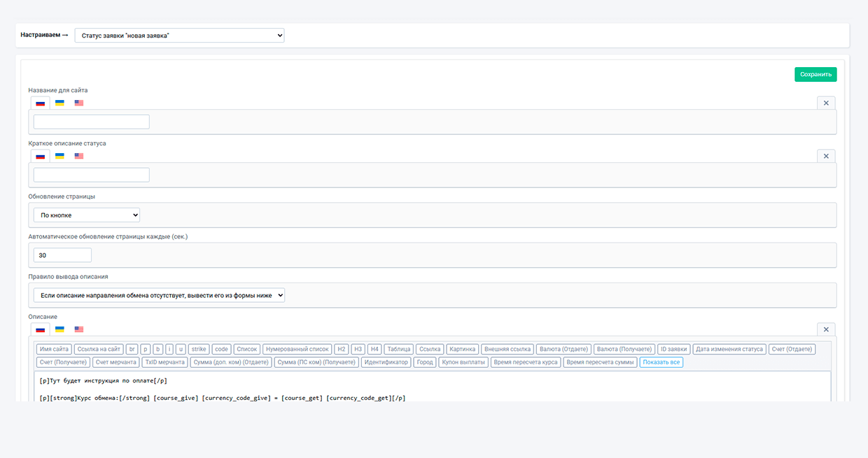Insert the Ссылка на сайт tag
The width and height of the screenshot is (868, 458).
point(99,349)
